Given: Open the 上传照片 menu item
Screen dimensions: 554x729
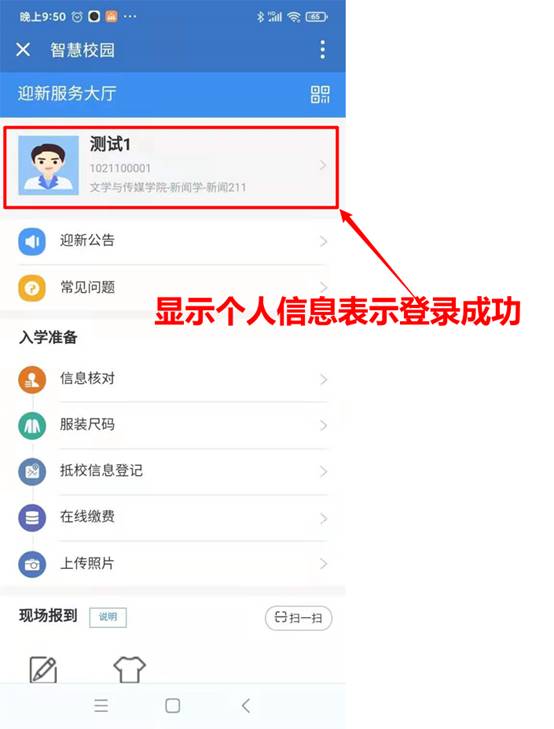Looking at the screenshot, I should (x=172, y=564).
